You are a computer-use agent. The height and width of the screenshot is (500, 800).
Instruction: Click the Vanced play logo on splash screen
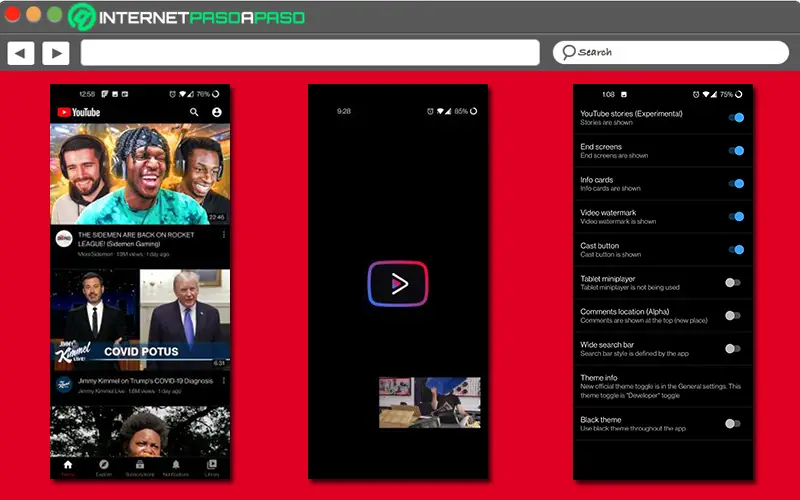[x=398, y=284]
